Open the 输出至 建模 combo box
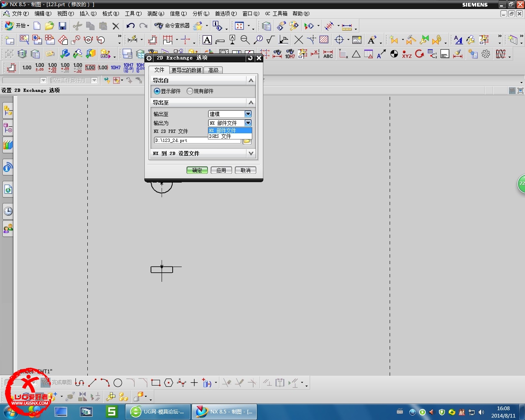Image resolution: width=525 pixels, height=420 pixels. pyautogui.click(x=230, y=114)
